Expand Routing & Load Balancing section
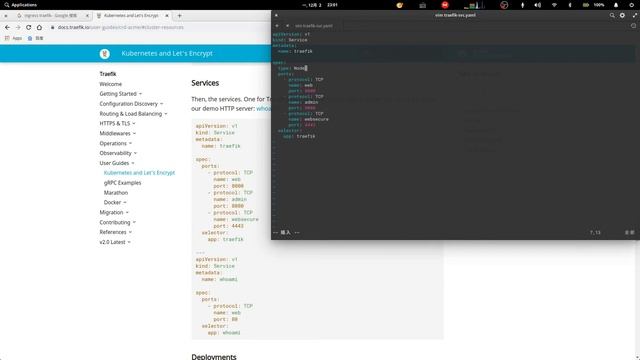 133,113
